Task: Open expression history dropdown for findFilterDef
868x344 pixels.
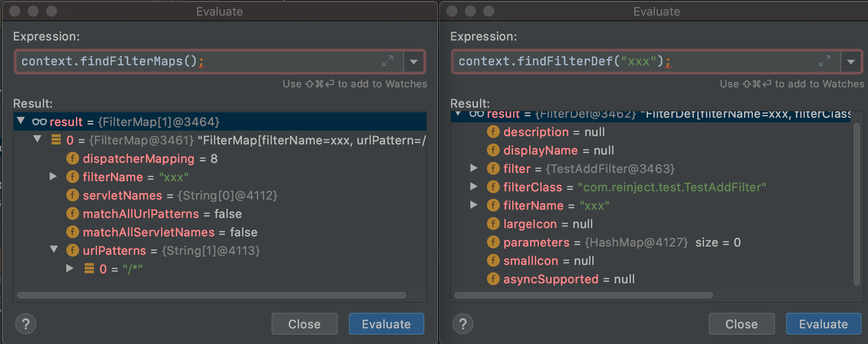Action: tap(851, 62)
